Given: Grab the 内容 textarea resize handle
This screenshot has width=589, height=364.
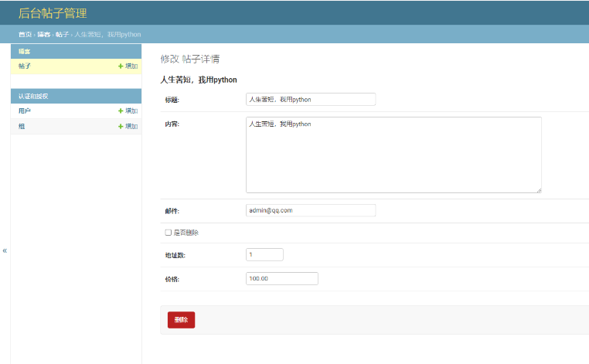Looking at the screenshot, I should coord(539,190).
